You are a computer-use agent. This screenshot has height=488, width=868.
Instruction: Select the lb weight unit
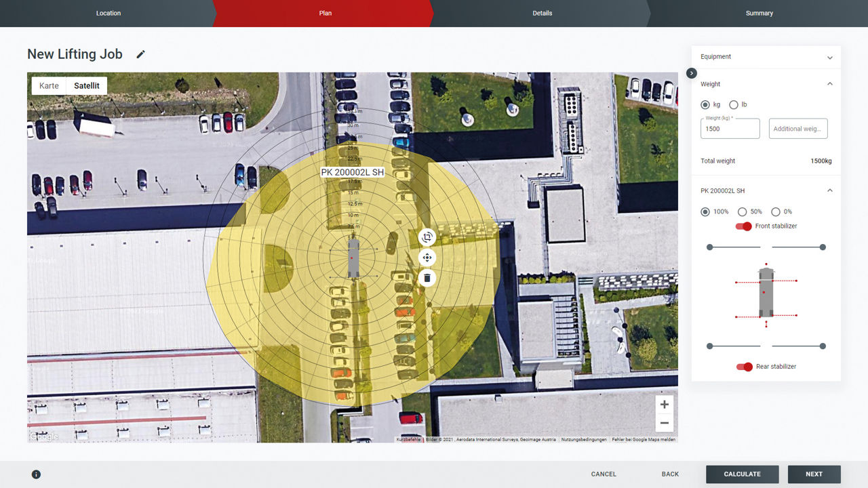pyautogui.click(x=733, y=105)
